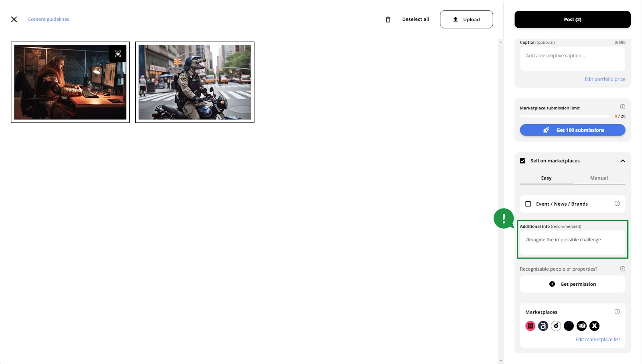This screenshot has width=642, height=364.
Task: Click the Recognizable people or properties info icon
Action: pos(622,269)
